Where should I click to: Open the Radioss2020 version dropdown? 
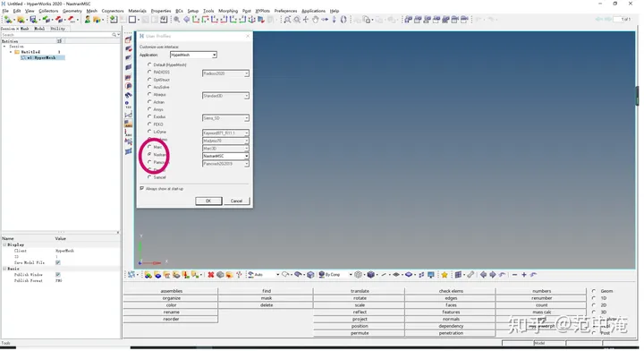[225, 73]
